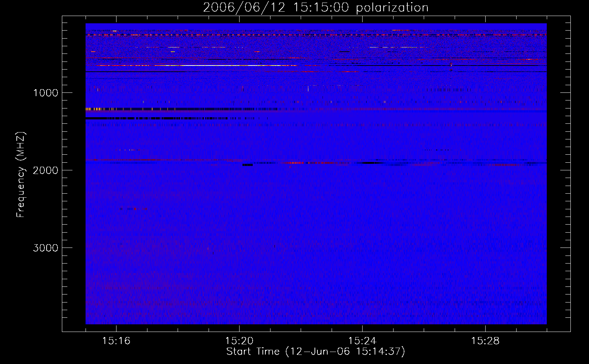Image resolution: width=589 pixels, height=364 pixels.
Task: Click the 2000 frequency tick label
Action: 46,170
